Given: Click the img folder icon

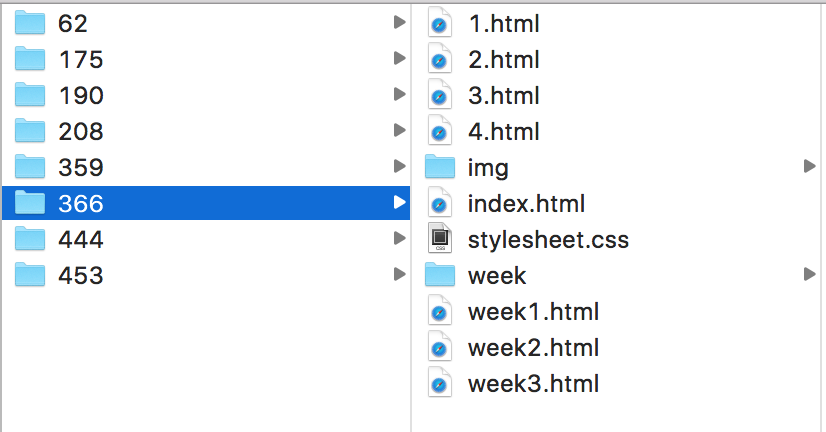Looking at the screenshot, I should pyautogui.click(x=439, y=167).
